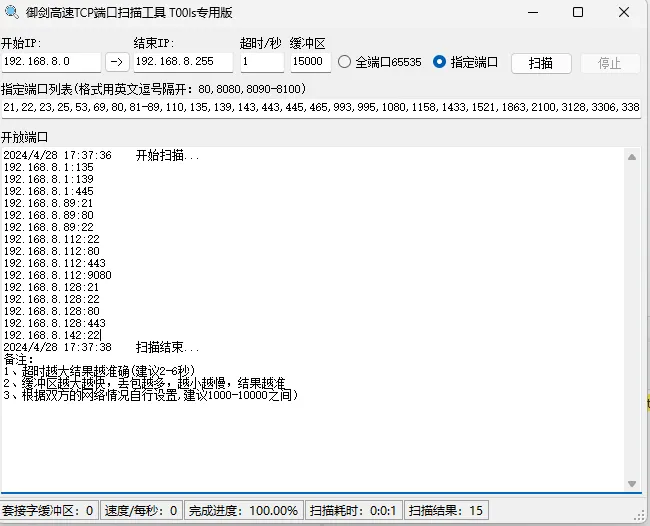This screenshot has height=526, width=650.
Task: Choose the 指定端口 radio option
Action: click(440, 62)
